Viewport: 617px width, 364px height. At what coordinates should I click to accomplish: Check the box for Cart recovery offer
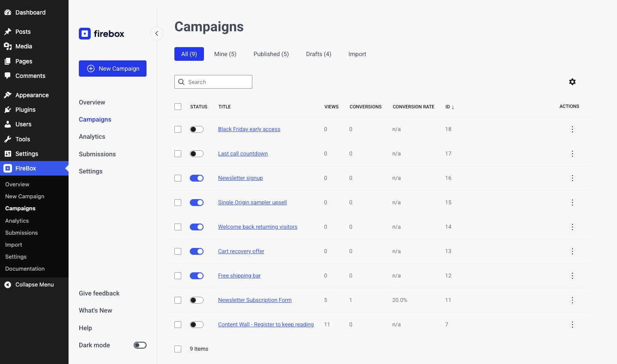[x=178, y=251]
